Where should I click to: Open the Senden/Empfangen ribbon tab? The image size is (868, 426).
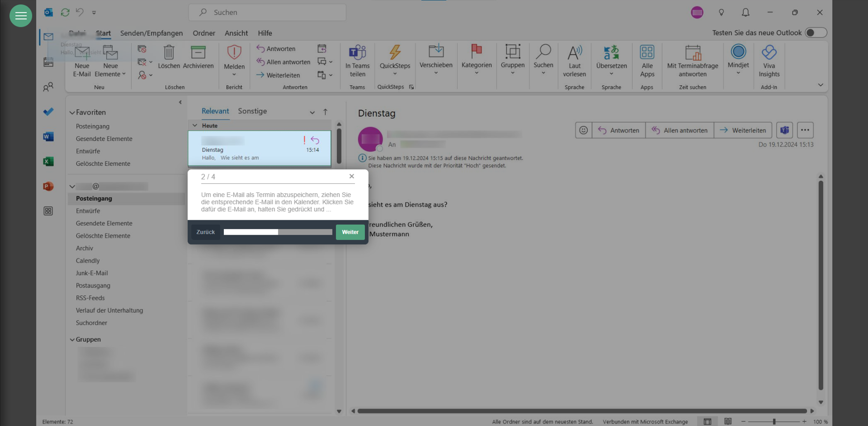[x=152, y=33]
